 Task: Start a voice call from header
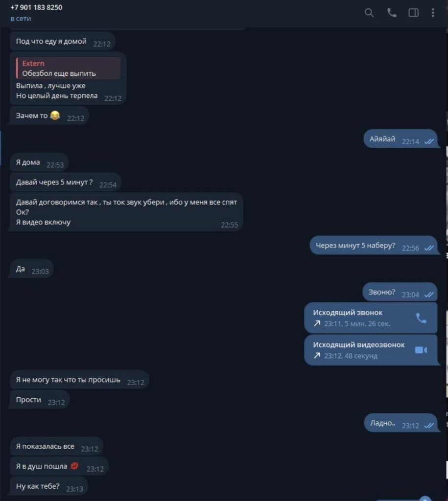coord(392,13)
